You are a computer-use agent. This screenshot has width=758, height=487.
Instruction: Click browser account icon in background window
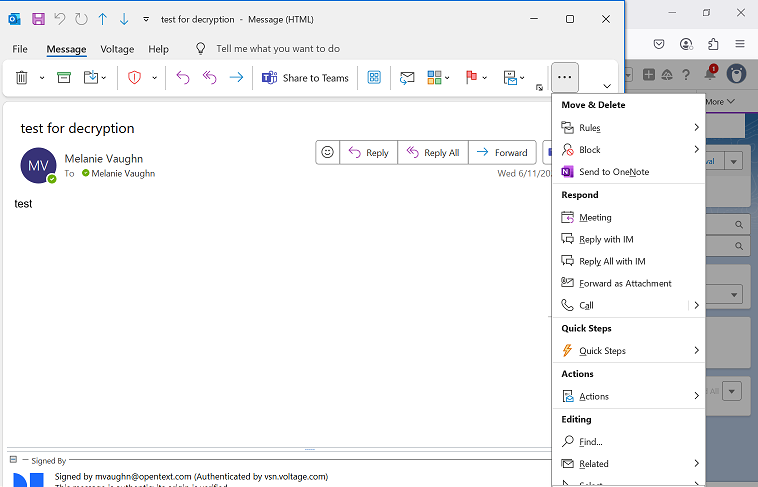(x=686, y=44)
